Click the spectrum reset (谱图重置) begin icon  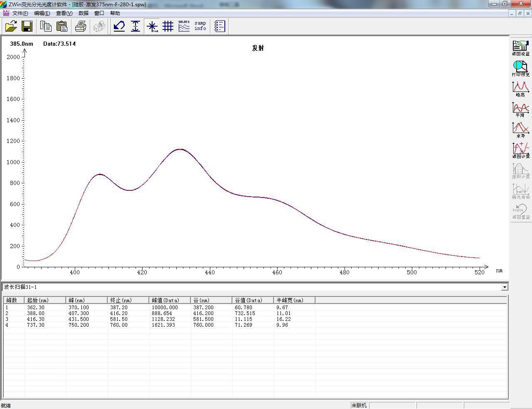point(521,211)
